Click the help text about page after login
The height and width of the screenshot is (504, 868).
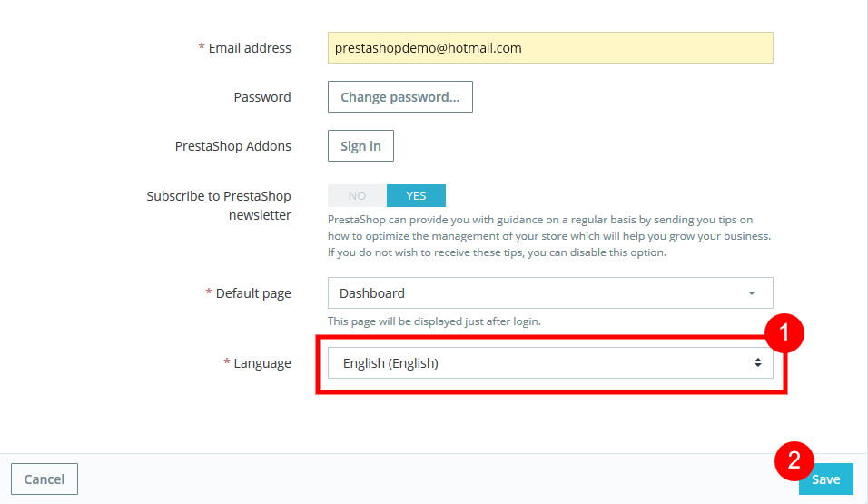click(434, 321)
